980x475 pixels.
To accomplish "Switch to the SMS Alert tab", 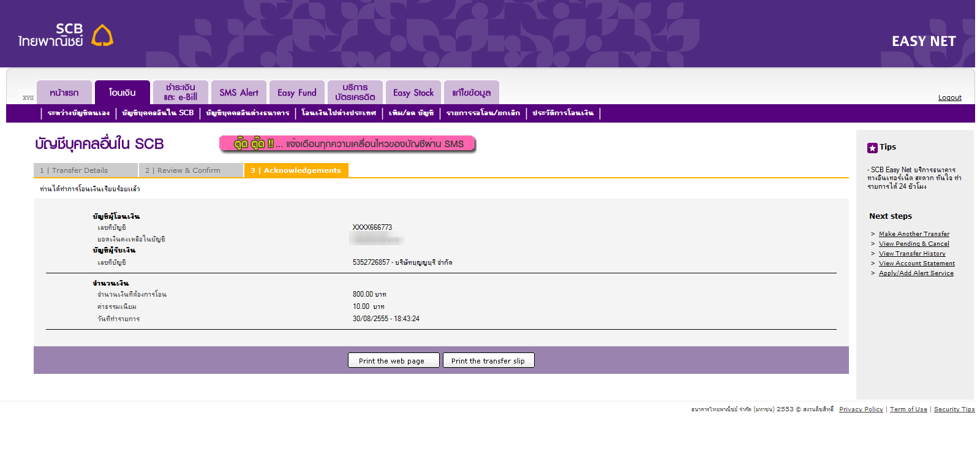I will pos(239,93).
